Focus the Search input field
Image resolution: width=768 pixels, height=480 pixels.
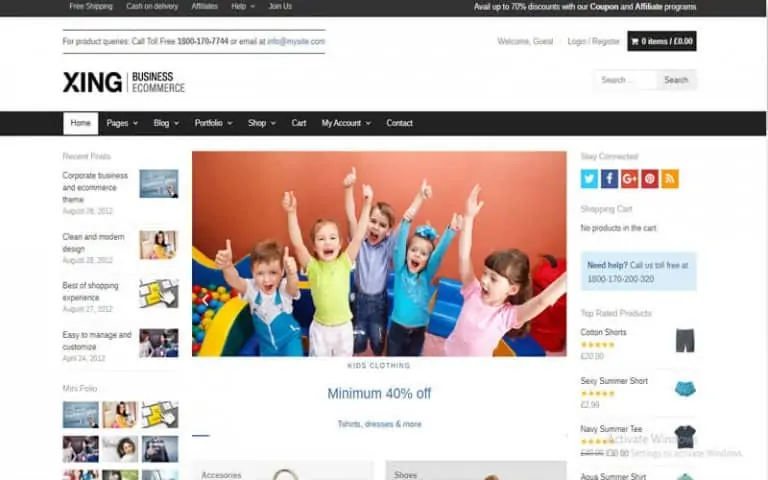pos(625,80)
